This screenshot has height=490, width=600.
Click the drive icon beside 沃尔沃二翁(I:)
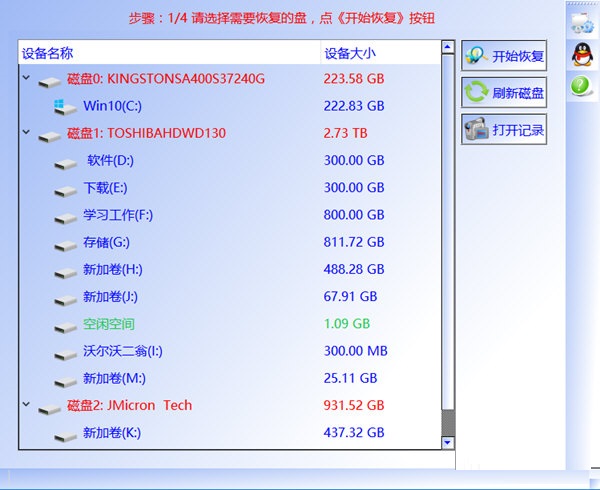click(65, 355)
